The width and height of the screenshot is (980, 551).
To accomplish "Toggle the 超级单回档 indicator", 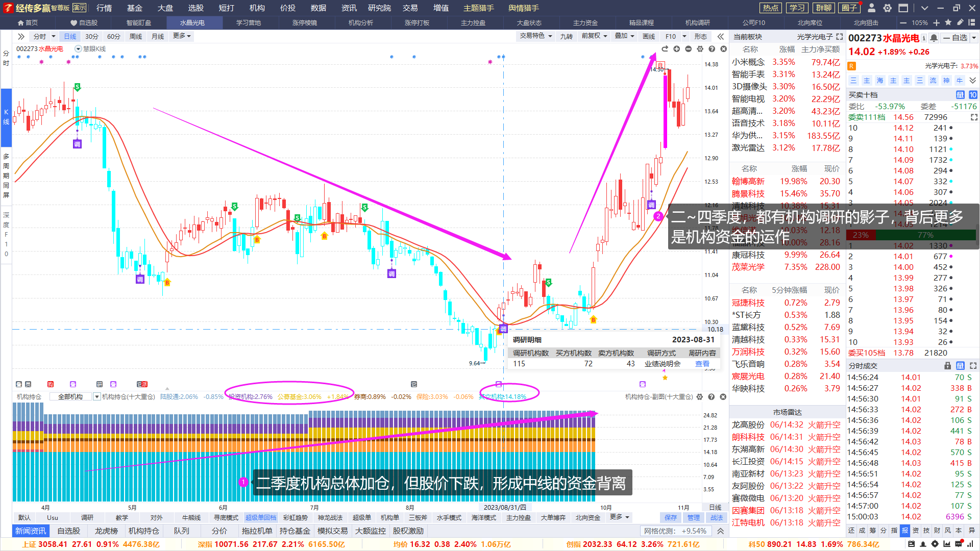I will pyautogui.click(x=261, y=517).
